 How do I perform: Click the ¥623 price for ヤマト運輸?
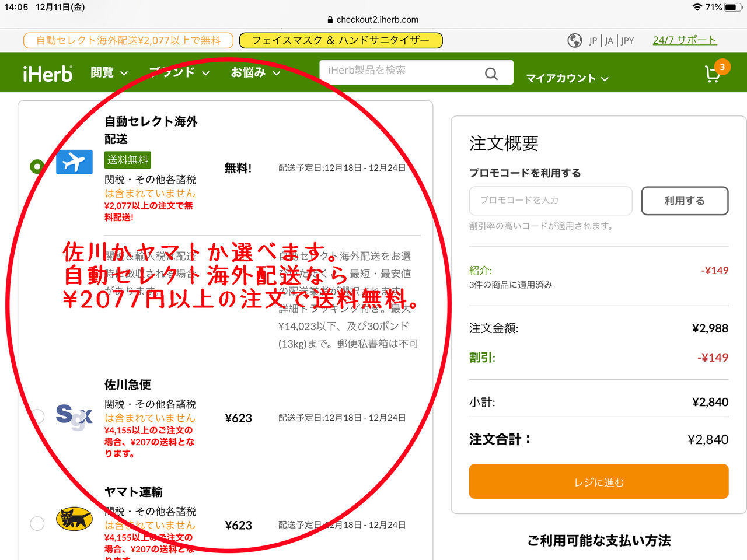pos(239,526)
